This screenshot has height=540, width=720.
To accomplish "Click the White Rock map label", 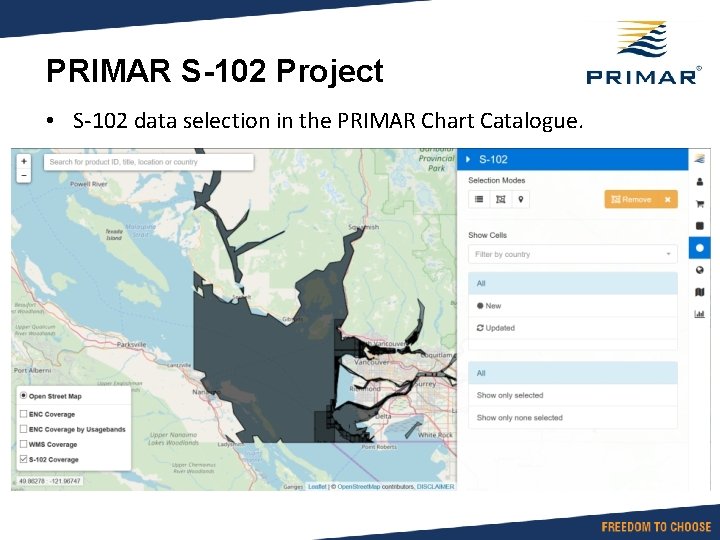I will 435,434.
